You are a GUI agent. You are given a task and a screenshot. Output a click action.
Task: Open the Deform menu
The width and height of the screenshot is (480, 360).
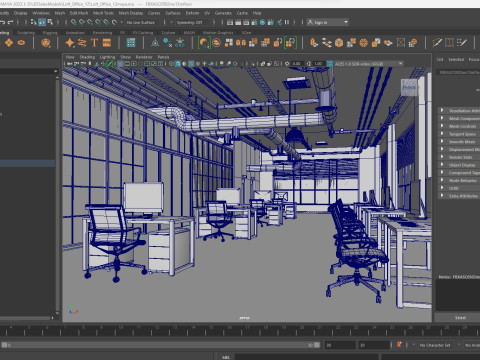[192, 13]
